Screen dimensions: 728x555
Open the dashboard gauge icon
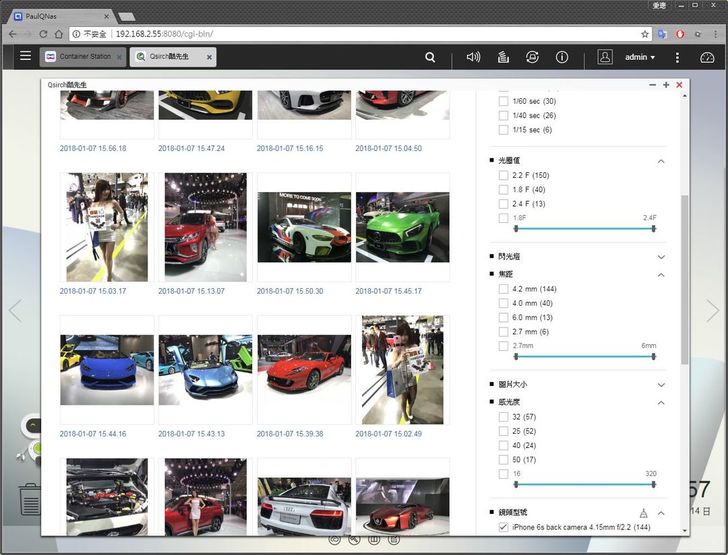tap(707, 57)
